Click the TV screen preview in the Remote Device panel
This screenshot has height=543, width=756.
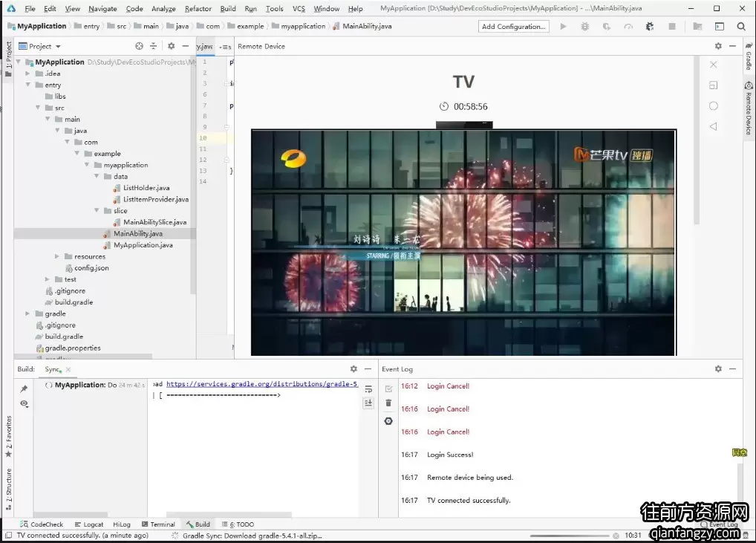[463, 242]
